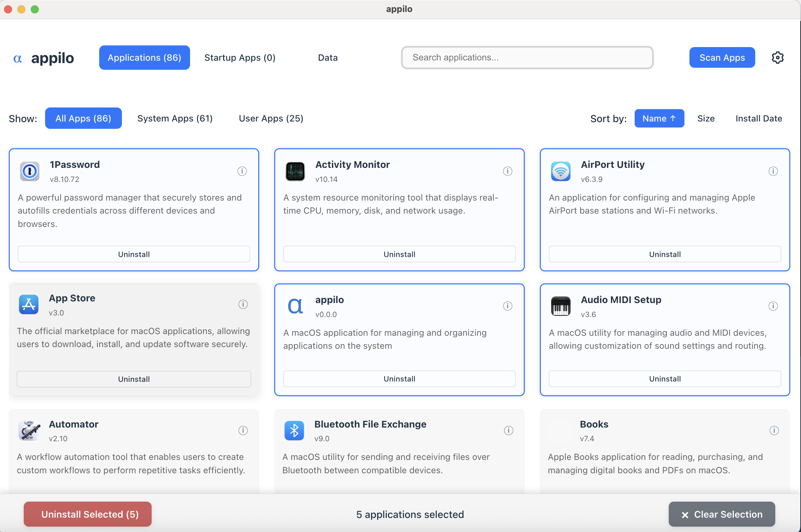The height and width of the screenshot is (532, 801).
Task: Select the App Store card by its title
Action: [x=72, y=298]
